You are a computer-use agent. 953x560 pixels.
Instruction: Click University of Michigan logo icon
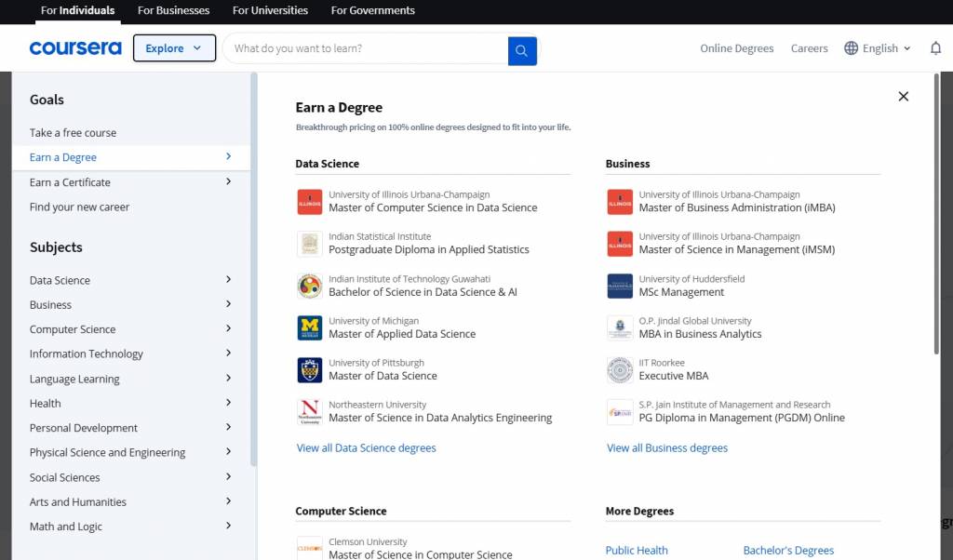(x=310, y=327)
